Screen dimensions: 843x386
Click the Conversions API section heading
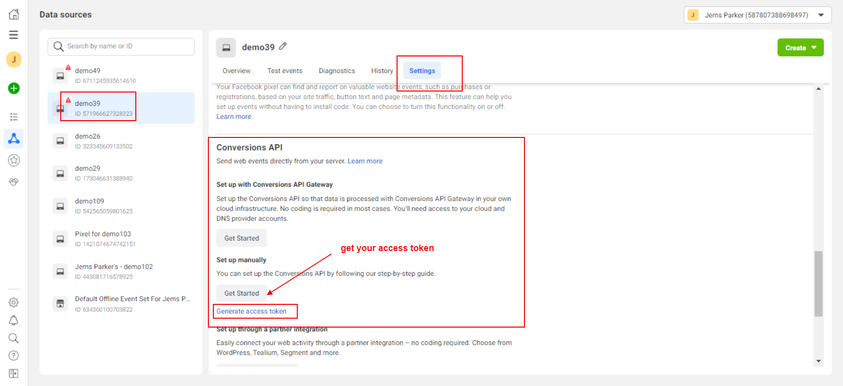click(249, 147)
